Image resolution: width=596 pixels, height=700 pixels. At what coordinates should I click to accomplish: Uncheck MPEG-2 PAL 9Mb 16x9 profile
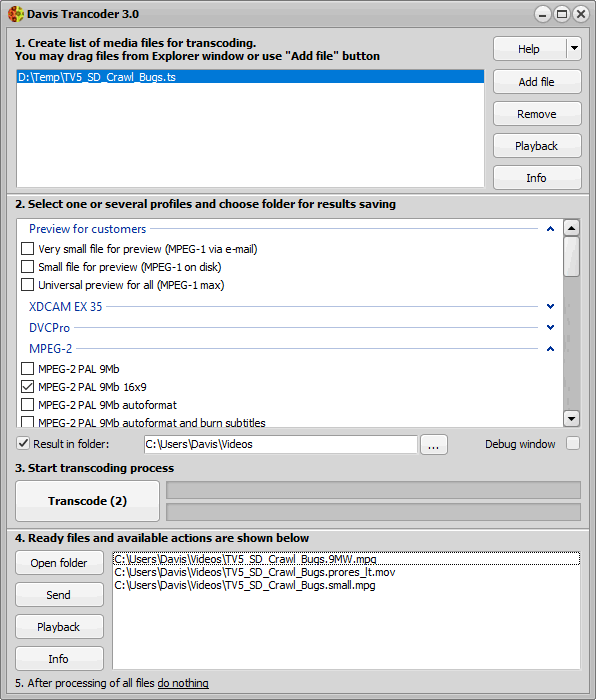pyautogui.click(x=28, y=386)
